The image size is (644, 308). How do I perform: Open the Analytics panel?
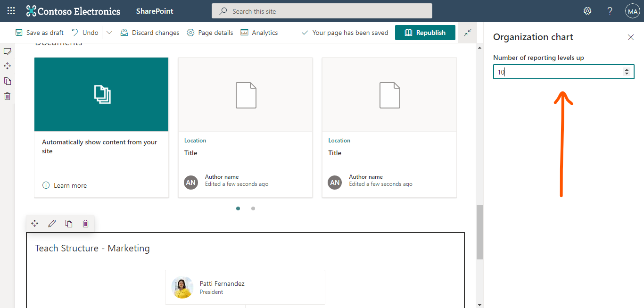[259, 32]
